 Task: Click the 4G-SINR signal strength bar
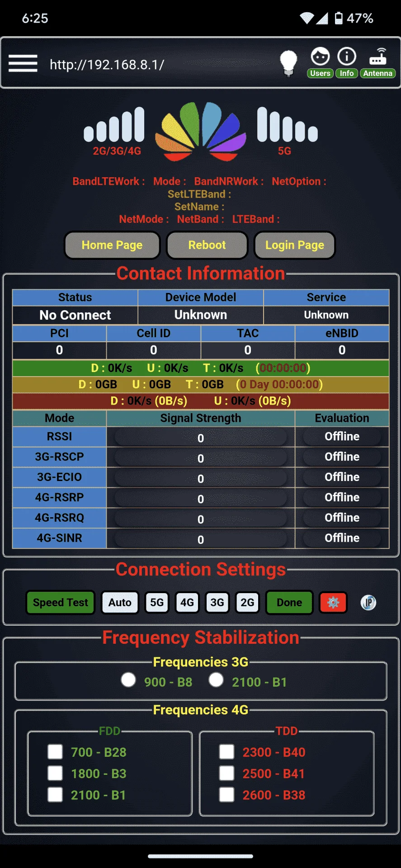[201, 539]
